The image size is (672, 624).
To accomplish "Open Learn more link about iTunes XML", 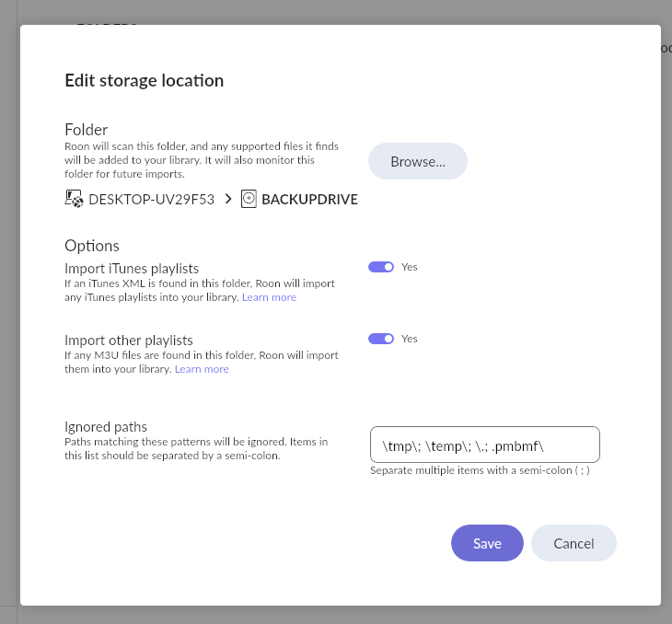I will (x=269, y=297).
